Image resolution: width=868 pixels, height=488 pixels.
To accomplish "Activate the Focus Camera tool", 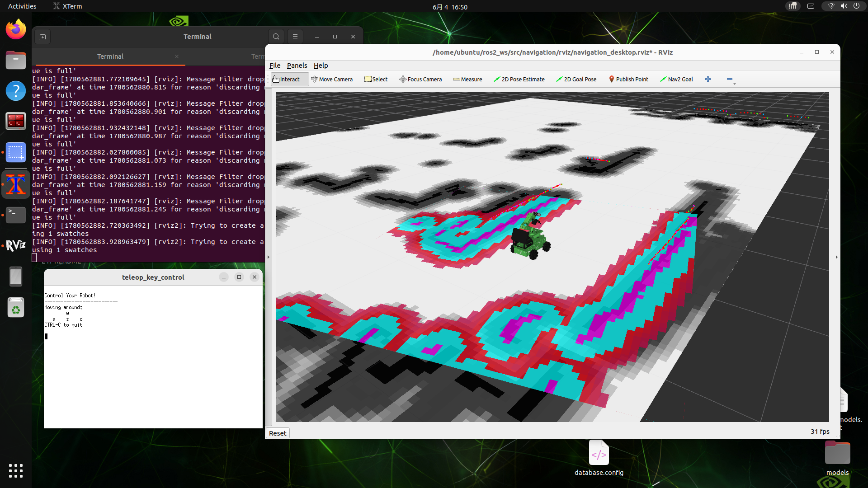I will tap(420, 79).
